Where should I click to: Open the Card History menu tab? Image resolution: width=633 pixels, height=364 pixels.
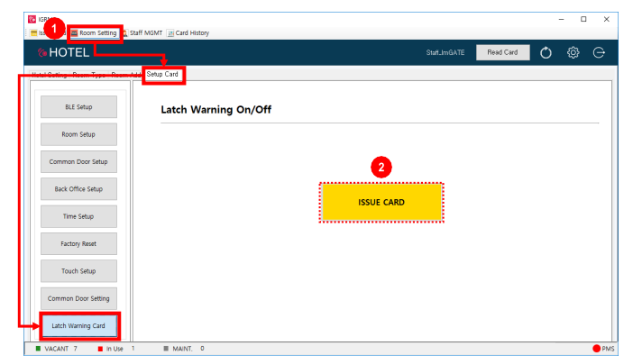[188, 33]
